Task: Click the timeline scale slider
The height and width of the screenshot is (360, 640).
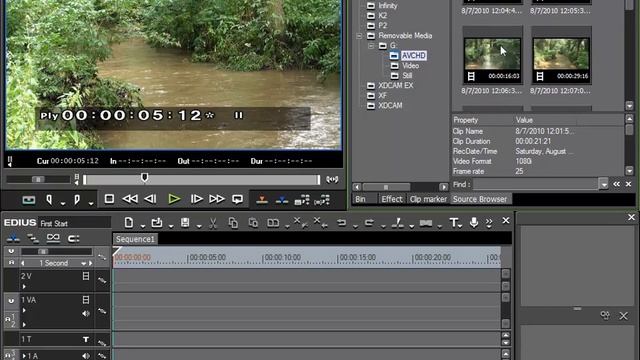Action: coord(43,251)
